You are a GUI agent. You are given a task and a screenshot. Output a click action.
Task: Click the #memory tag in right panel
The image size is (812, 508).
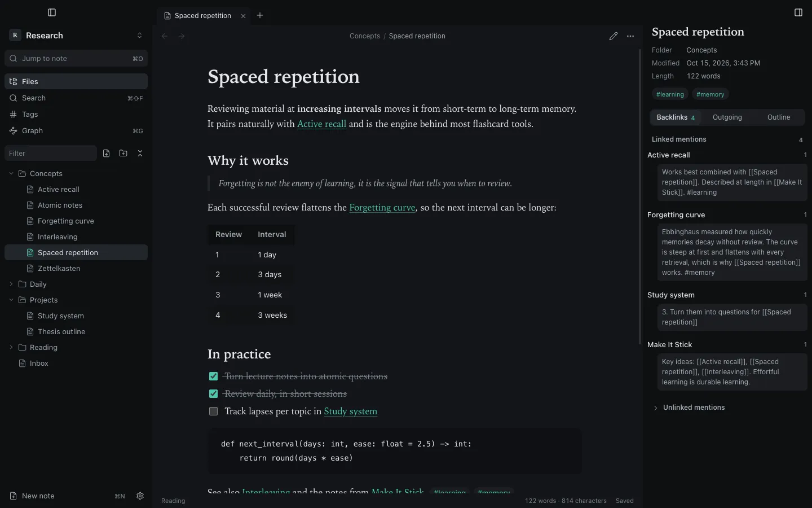710,94
